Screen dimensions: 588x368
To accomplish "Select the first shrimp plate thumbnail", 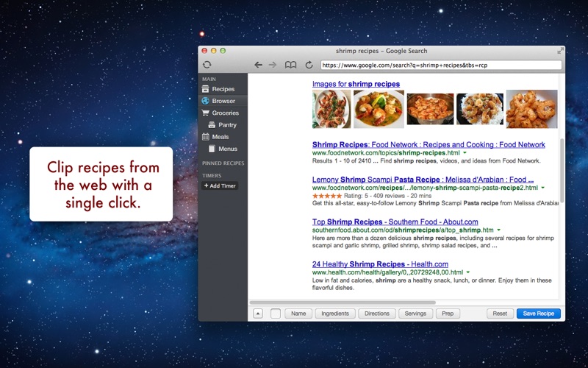I will (331, 109).
